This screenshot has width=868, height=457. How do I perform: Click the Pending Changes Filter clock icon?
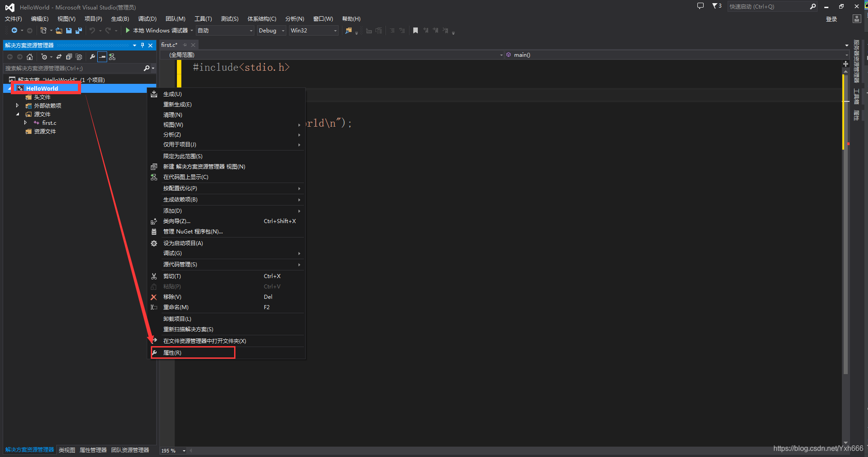point(44,57)
